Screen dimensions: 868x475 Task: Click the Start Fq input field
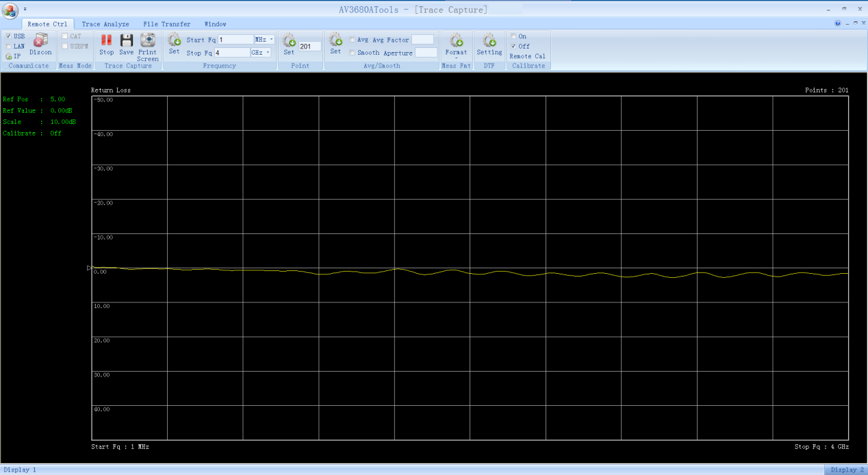click(x=235, y=40)
